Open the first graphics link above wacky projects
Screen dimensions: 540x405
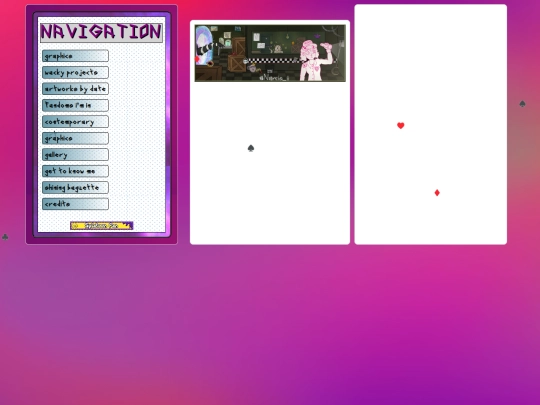[75, 56]
